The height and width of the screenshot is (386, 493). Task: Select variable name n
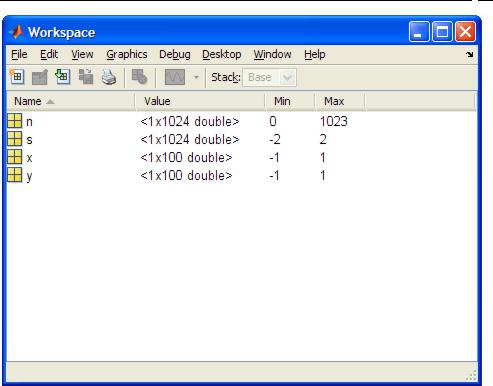(x=29, y=122)
